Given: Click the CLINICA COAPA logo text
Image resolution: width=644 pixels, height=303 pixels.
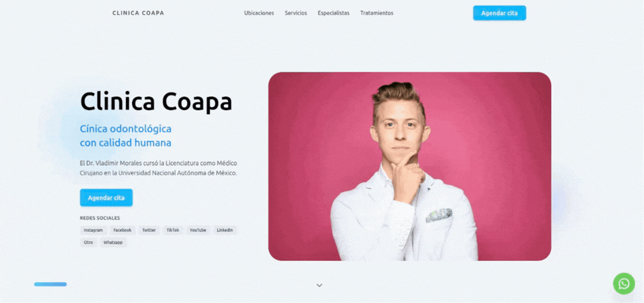Looking at the screenshot, I should (138, 13).
